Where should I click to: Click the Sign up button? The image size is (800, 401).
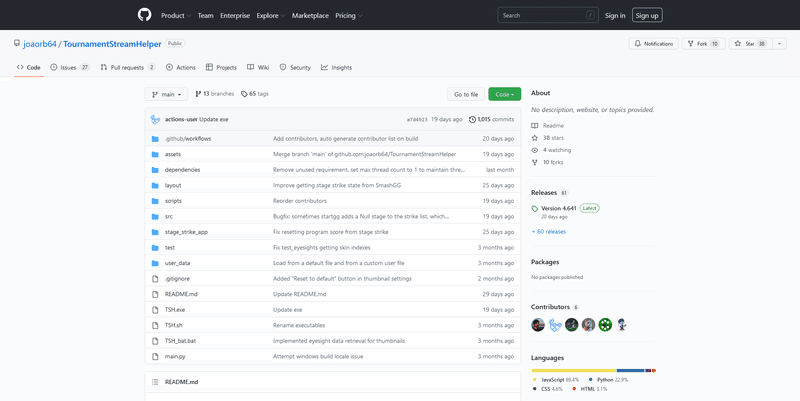tap(647, 15)
